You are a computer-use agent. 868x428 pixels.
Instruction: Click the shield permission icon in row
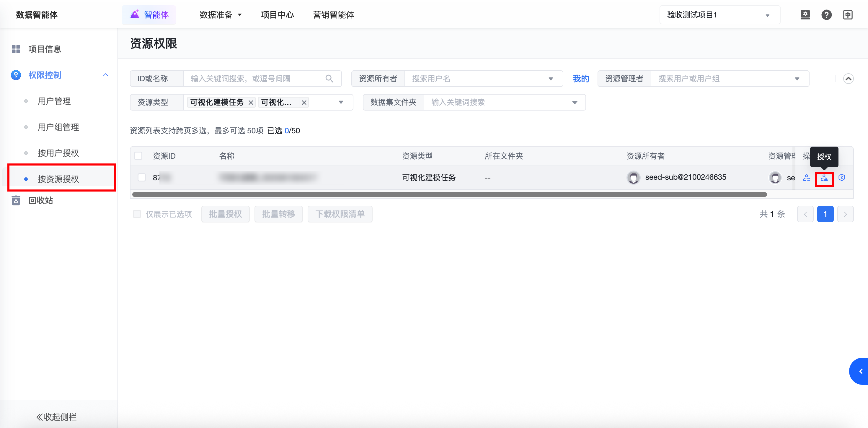tap(841, 178)
